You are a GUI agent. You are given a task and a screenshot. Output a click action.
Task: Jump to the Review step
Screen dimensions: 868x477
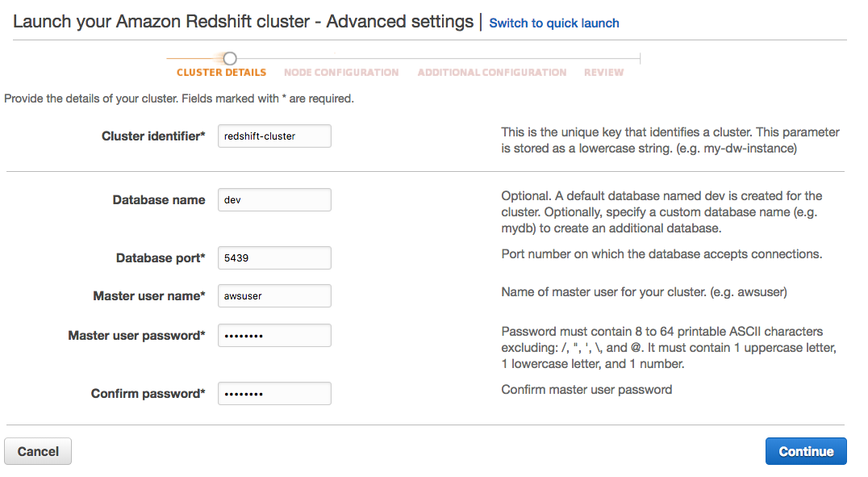(603, 73)
